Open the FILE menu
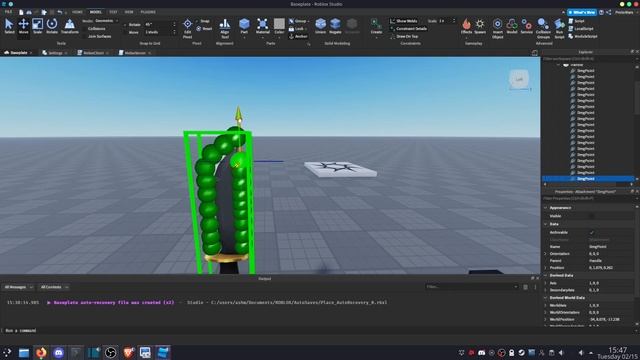Viewport: 640px width, 360px height. [x=8, y=12]
